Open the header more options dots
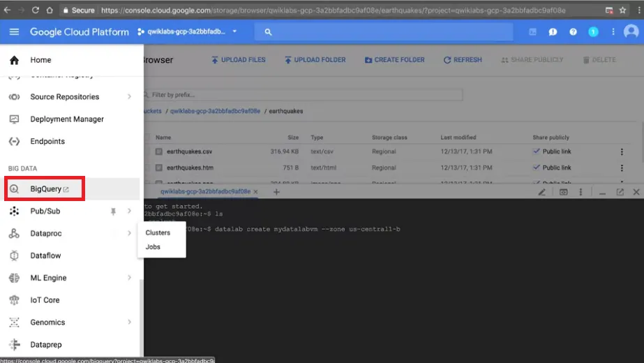This screenshot has height=363, width=644. pyautogui.click(x=613, y=31)
